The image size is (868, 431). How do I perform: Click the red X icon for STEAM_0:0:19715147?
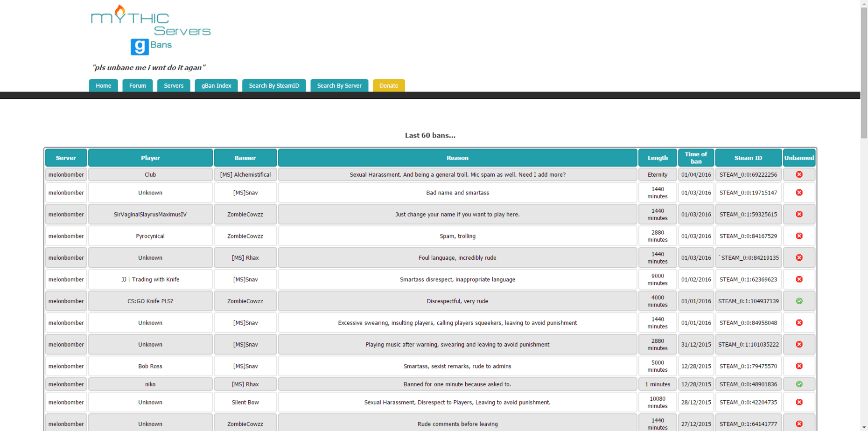[x=799, y=193]
